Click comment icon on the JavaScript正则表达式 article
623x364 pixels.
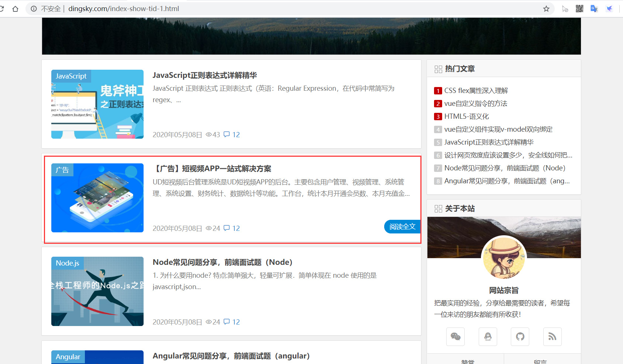tap(227, 135)
